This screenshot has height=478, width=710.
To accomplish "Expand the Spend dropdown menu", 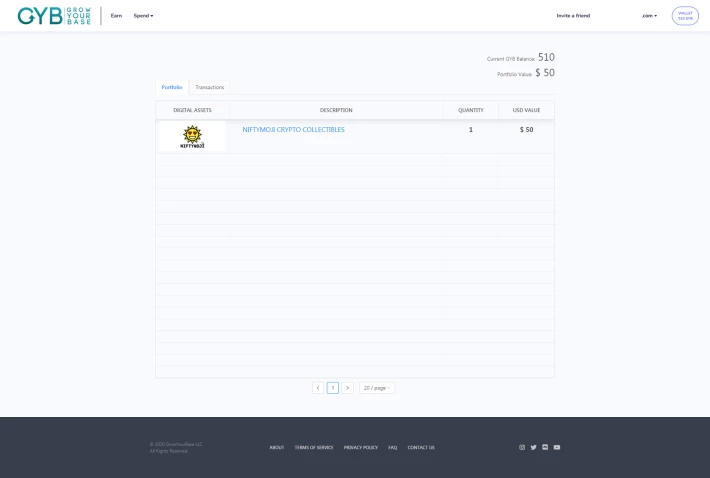I will [x=143, y=16].
